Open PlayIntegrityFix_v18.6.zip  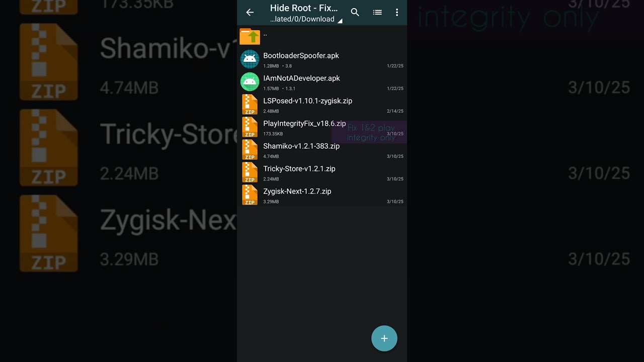click(304, 124)
